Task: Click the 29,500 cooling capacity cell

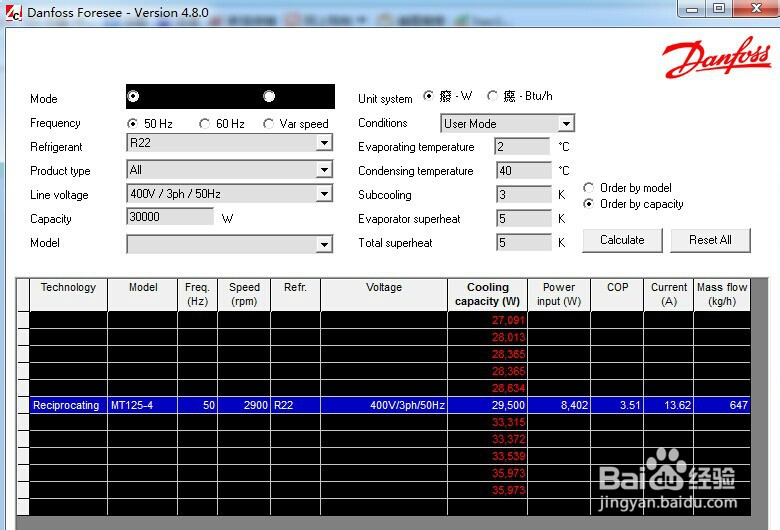Action: click(488, 405)
